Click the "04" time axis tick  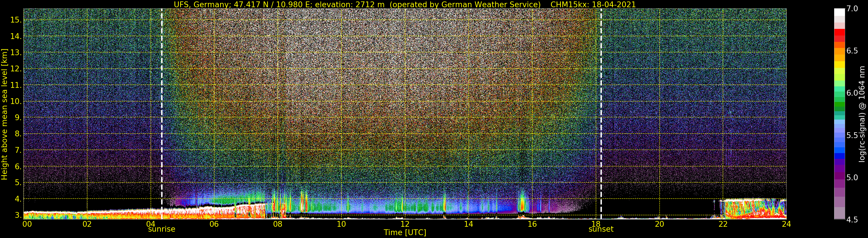pos(151,224)
